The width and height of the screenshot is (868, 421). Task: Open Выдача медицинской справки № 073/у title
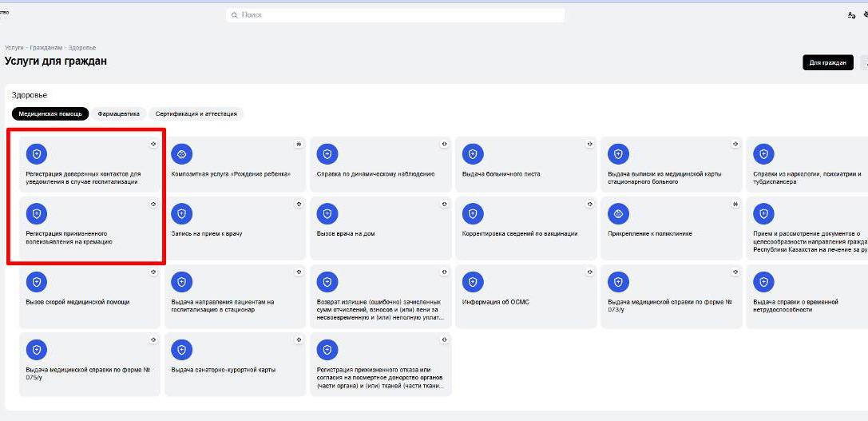[x=670, y=306]
